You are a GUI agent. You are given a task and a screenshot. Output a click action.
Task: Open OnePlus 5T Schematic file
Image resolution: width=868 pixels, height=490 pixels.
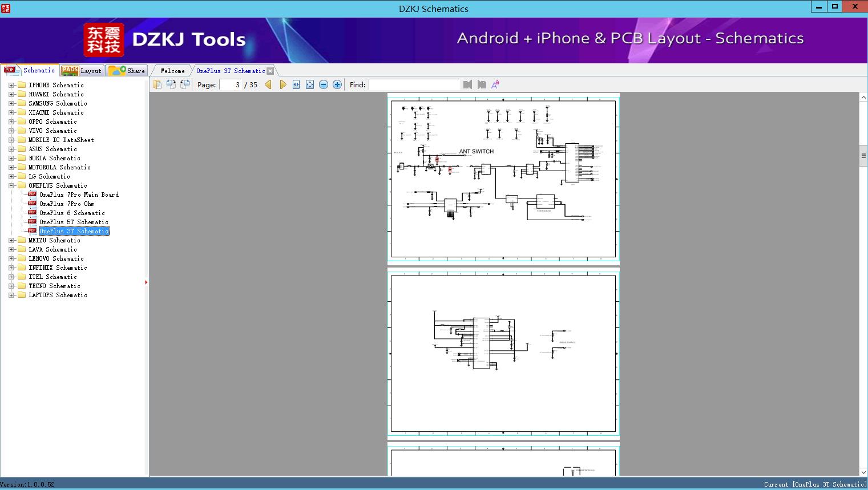(x=74, y=222)
